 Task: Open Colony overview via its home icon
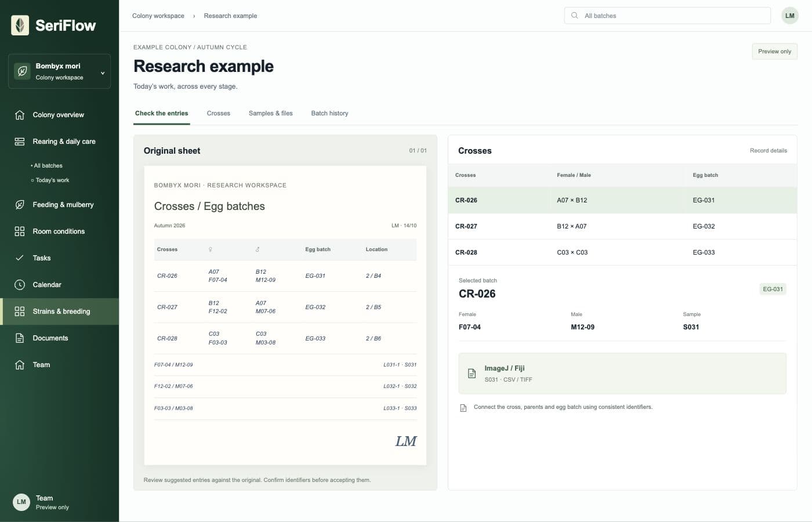click(x=20, y=115)
